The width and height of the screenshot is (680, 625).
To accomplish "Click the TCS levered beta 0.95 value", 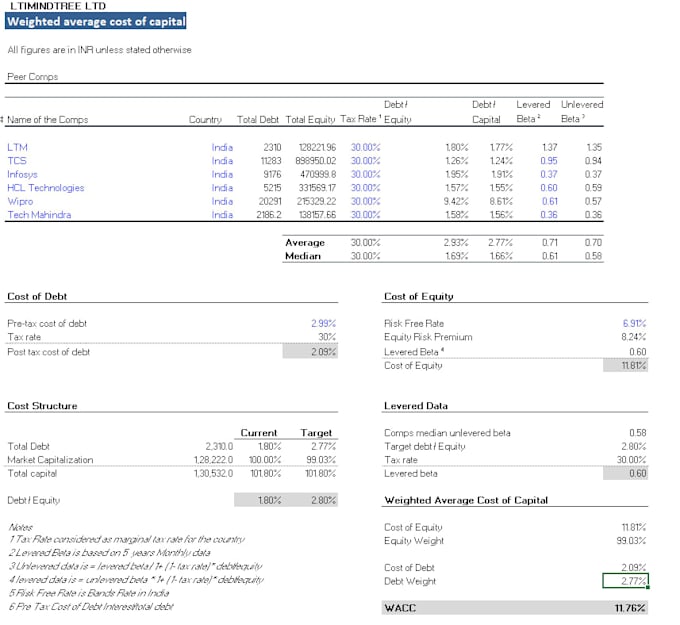I will [549, 161].
